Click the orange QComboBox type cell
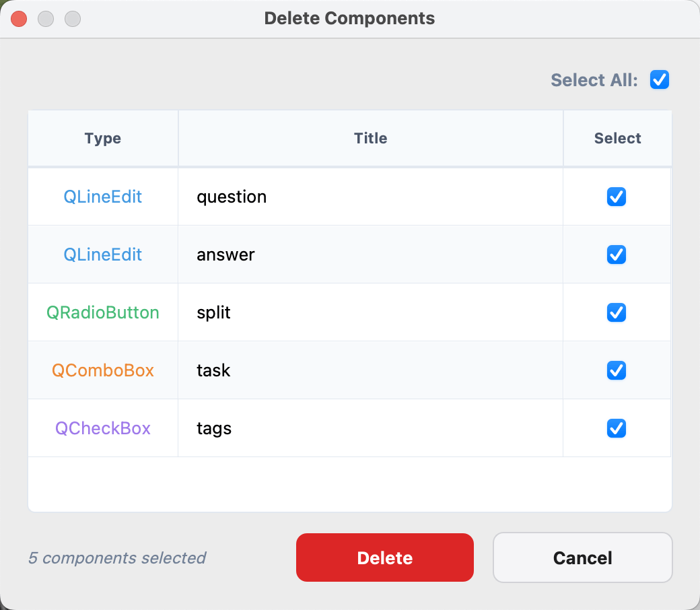Screen dimensions: 700x610 [x=103, y=370]
